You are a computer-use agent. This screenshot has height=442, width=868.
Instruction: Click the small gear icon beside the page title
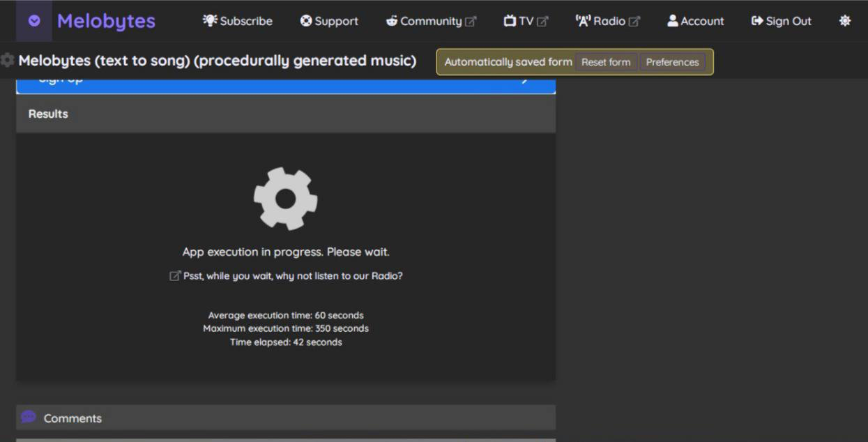pyautogui.click(x=8, y=61)
